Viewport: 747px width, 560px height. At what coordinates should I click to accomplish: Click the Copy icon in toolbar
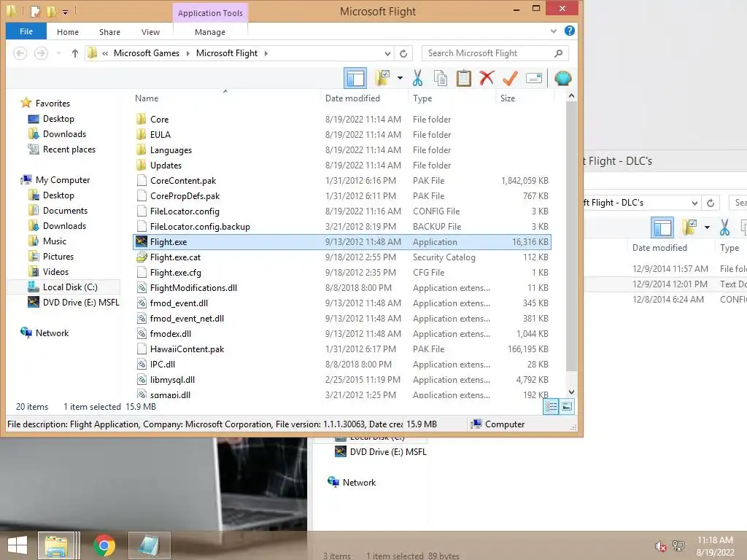point(441,78)
